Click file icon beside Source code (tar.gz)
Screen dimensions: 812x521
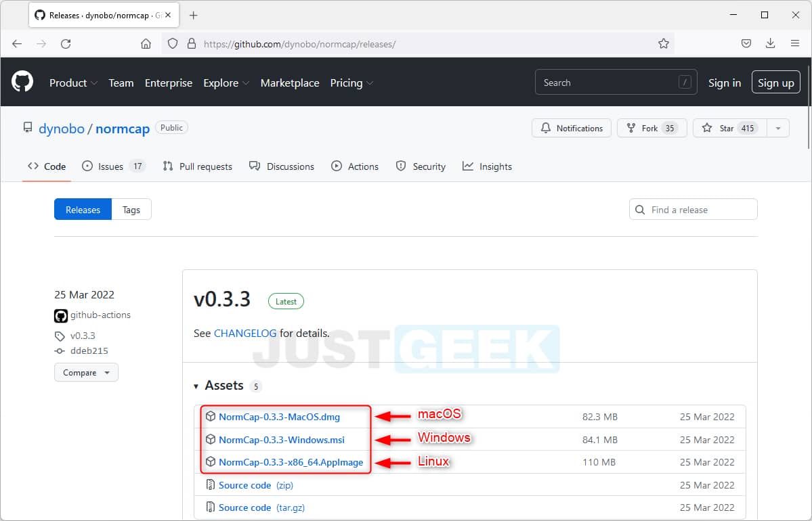click(210, 507)
